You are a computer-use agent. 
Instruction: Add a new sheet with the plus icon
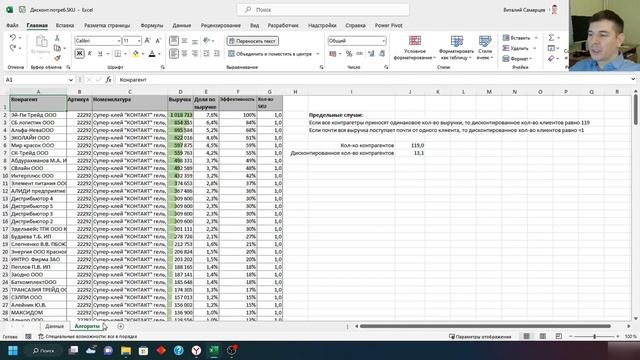120,326
